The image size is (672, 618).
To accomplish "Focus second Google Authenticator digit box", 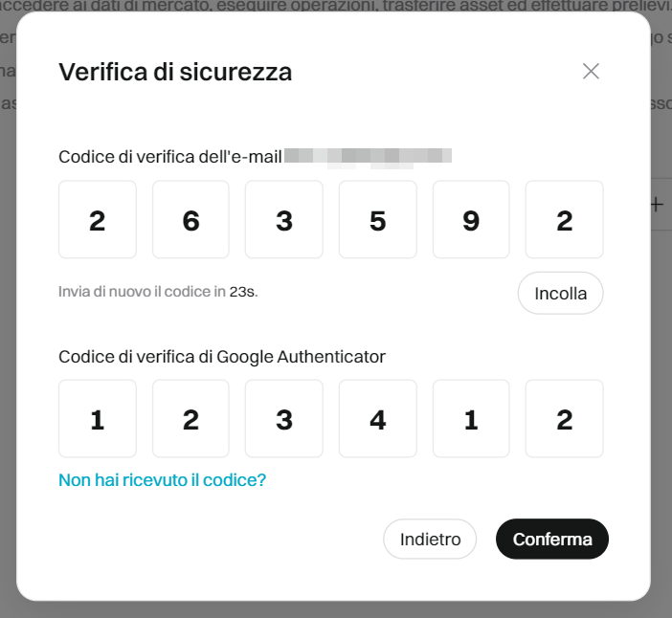I will pyautogui.click(x=190, y=419).
